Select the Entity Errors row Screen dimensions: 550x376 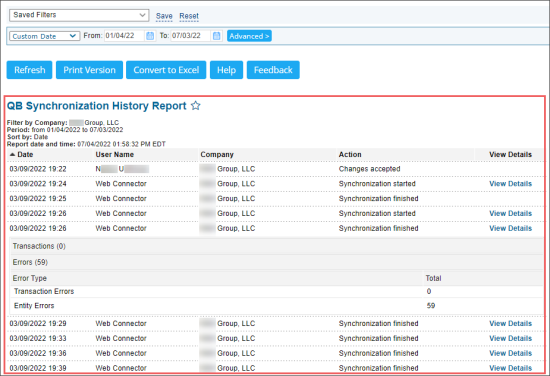point(276,306)
